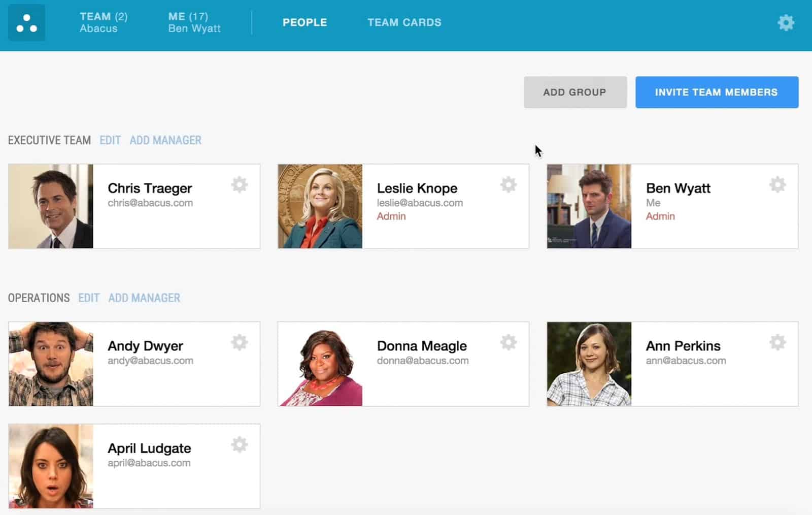Image resolution: width=812 pixels, height=515 pixels.
Task: Select the name Donna Meagle
Action: coord(422,346)
